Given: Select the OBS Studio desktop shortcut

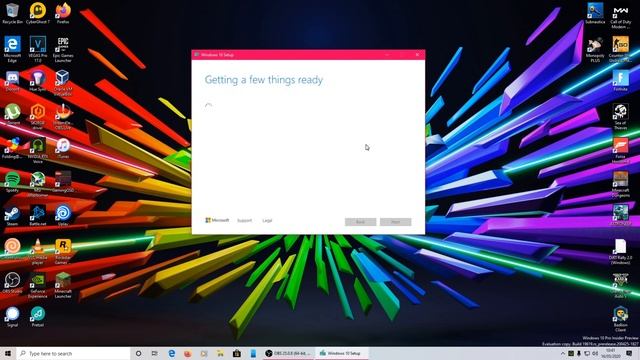Looking at the screenshot, I should click(12, 283).
